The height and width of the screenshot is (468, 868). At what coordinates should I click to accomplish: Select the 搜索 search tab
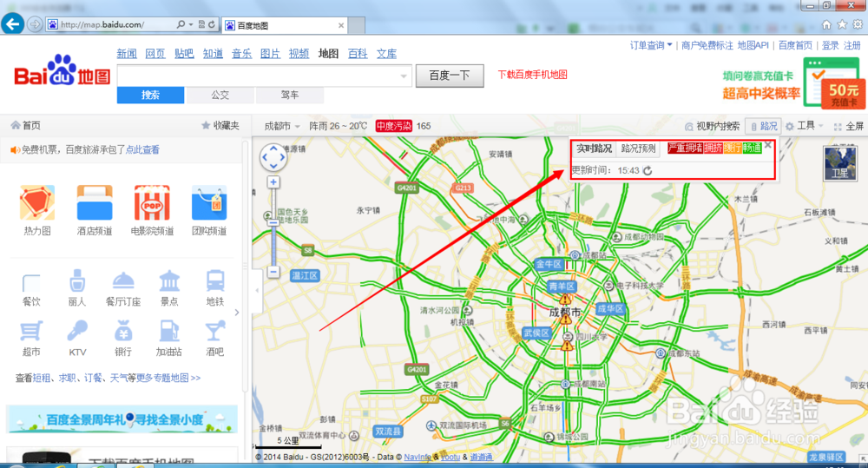pos(150,96)
